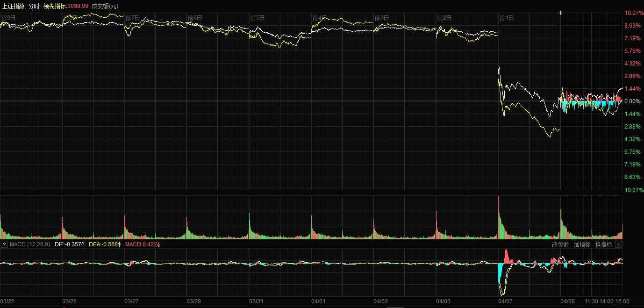
Task: Click 换指标 to switch indicator
Action: 603,244
